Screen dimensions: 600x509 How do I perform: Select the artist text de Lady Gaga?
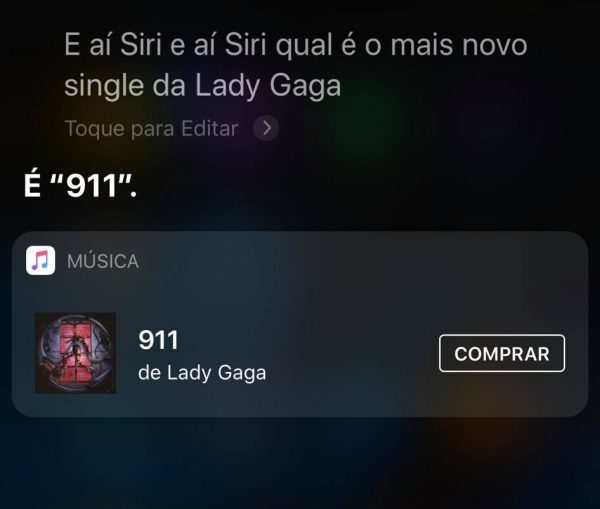pyautogui.click(x=202, y=373)
